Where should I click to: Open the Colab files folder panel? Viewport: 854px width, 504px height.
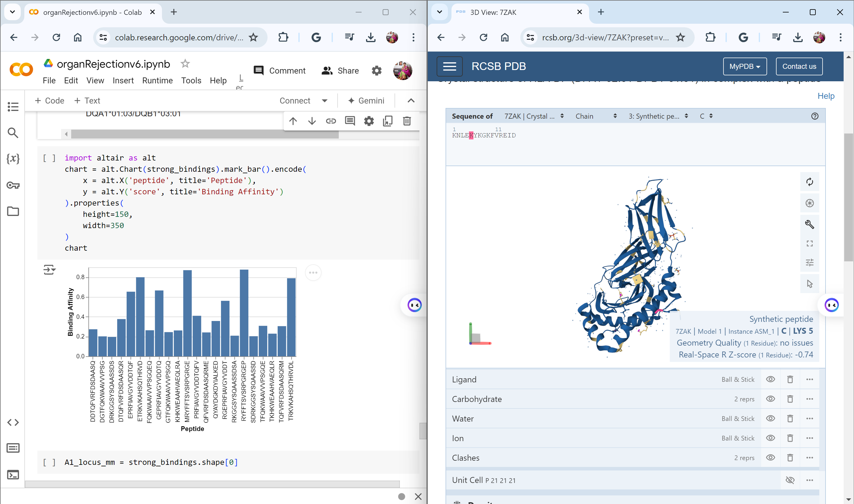[13, 211]
